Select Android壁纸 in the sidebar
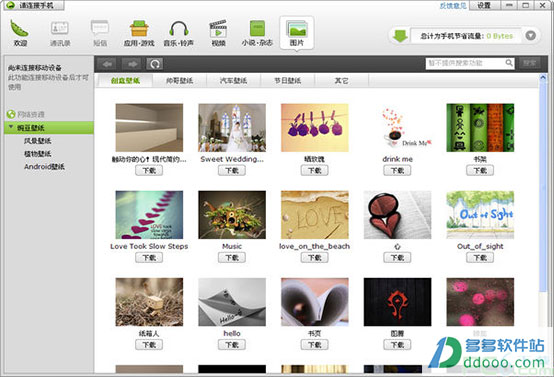 coord(44,166)
